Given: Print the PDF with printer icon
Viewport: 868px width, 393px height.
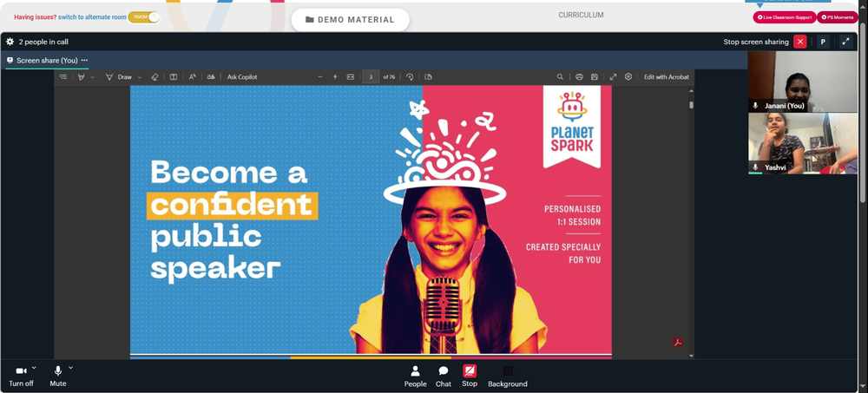Looking at the screenshot, I should pos(579,77).
